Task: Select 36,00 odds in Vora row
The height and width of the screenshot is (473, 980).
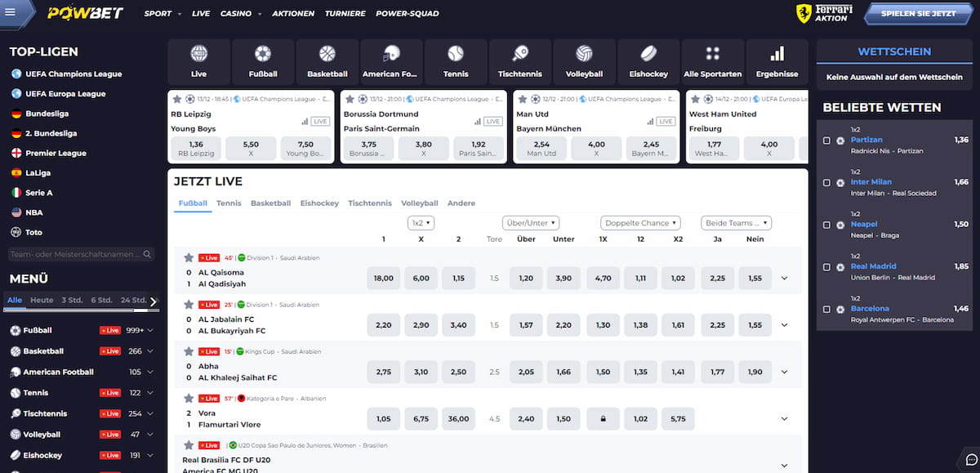Action: (x=459, y=418)
